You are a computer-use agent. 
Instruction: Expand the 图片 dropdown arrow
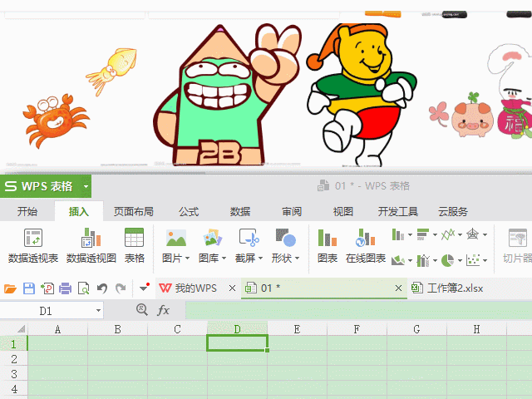pos(187,259)
